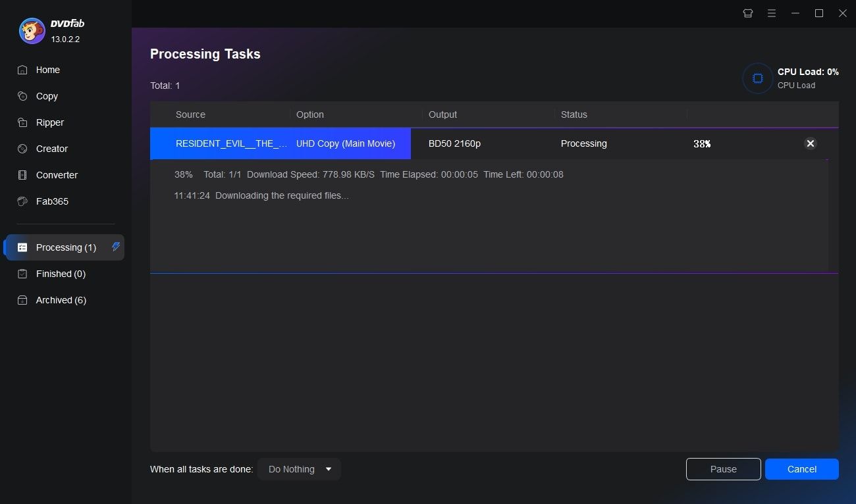This screenshot has height=504, width=856.
Task: Click the Output column header
Action: tap(442, 114)
